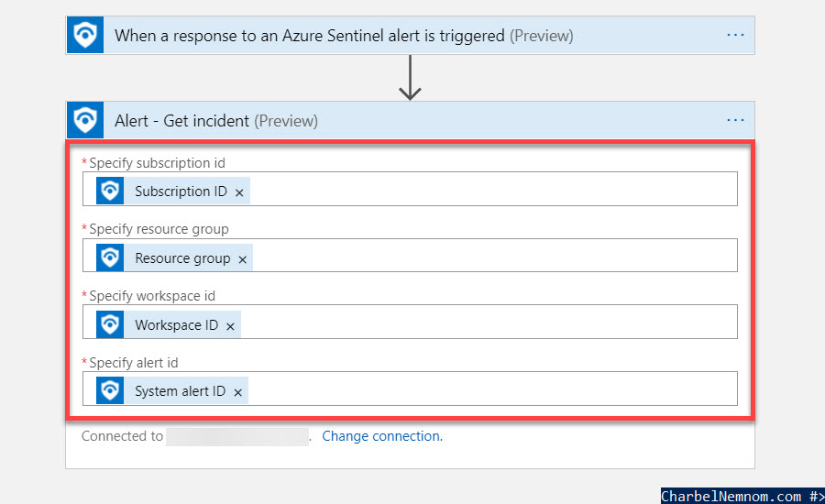The width and height of the screenshot is (825, 504).
Task: Click inside the Specify alert id field
Action: click(x=410, y=389)
